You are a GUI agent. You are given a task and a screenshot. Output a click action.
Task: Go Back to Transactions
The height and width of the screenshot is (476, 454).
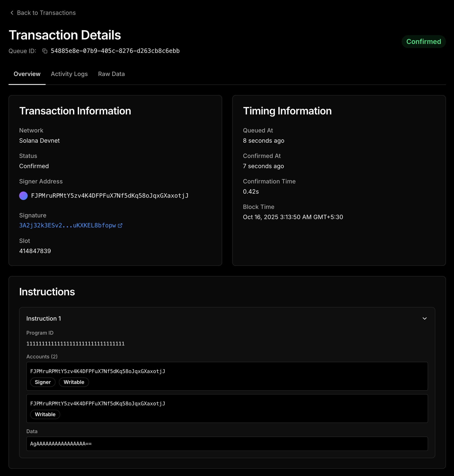[46, 13]
